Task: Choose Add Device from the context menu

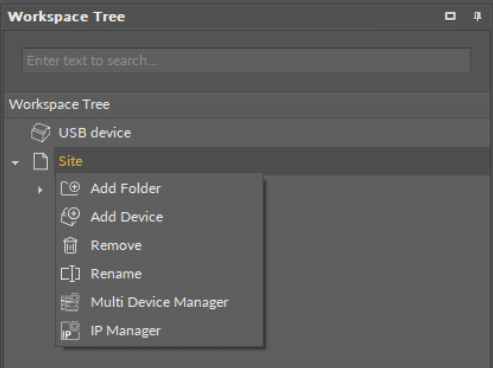Action: (159, 217)
